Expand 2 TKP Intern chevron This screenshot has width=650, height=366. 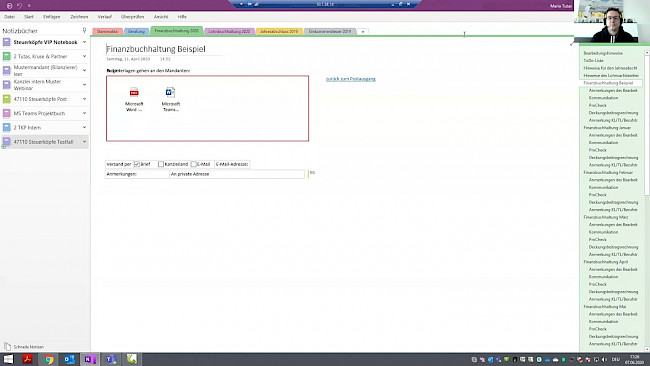[84, 127]
